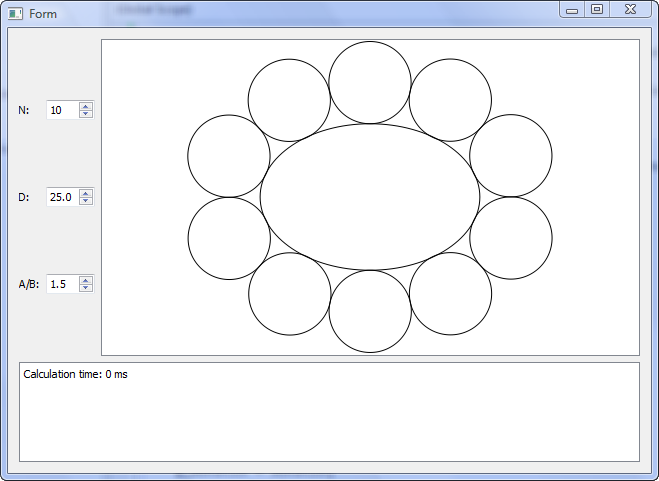Click the N: label

click(x=24, y=110)
